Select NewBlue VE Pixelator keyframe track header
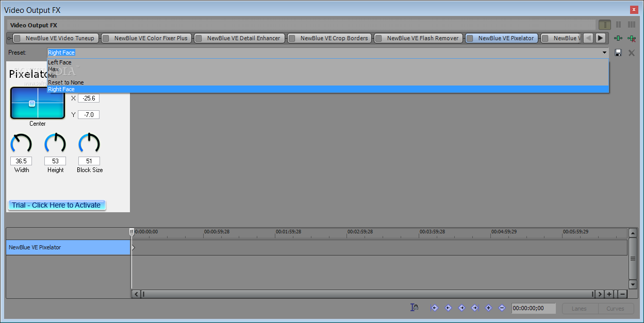644x323 pixels. (68, 247)
